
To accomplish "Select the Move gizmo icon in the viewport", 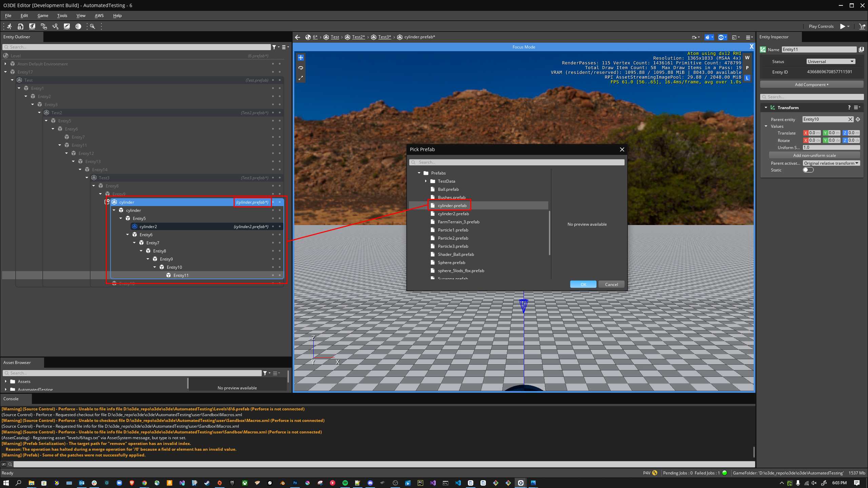I will pyautogui.click(x=300, y=58).
